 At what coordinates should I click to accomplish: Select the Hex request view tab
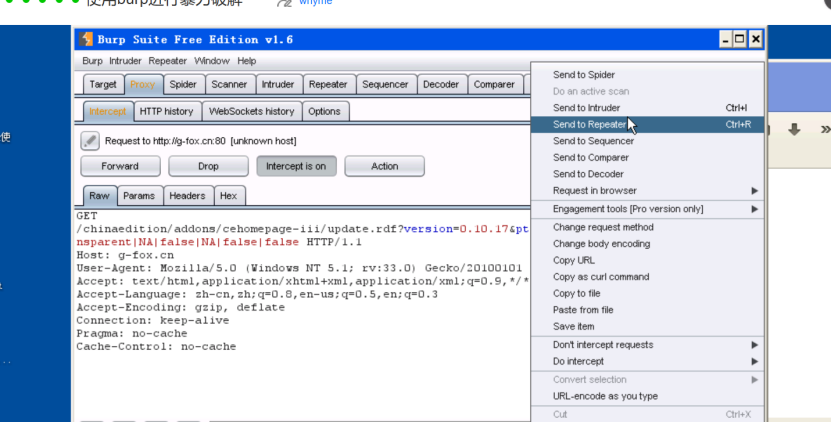coord(228,196)
